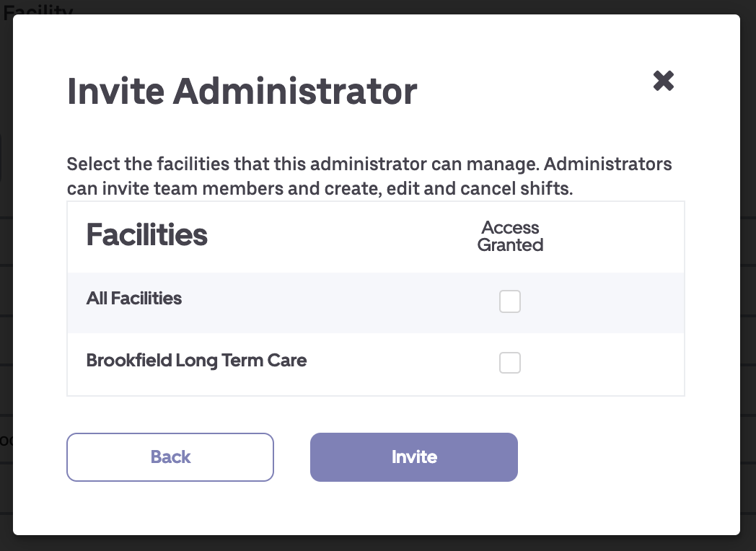This screenshot has height=551, width=756.
Task: Click the administrator instructions text
Action: click(x=369, y=176)
